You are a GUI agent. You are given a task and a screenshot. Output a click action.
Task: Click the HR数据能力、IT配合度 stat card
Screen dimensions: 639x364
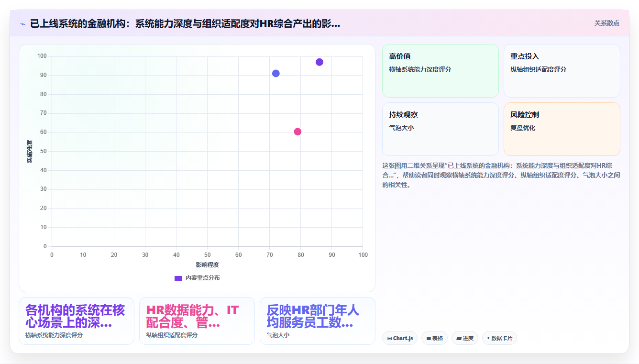tap(197, 321)
